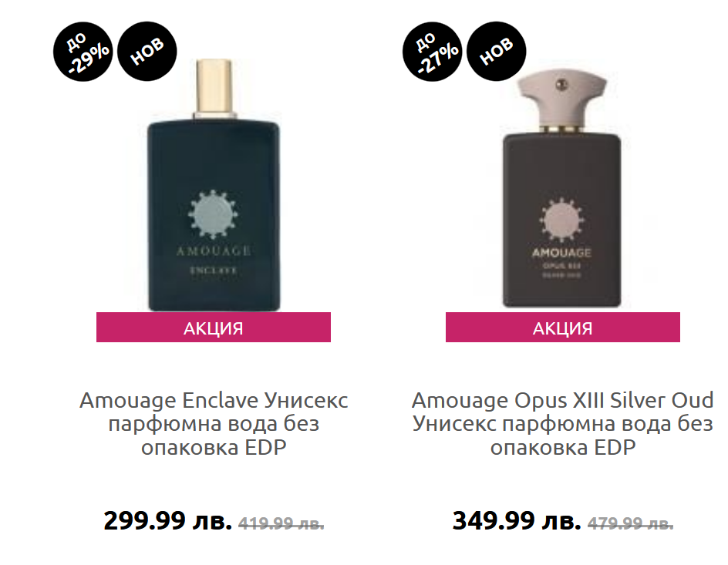The width and height of the screenshot is (728, 565).
Task: Click the 349.99 лв. sale price
Action: click(x=517, y=520)
